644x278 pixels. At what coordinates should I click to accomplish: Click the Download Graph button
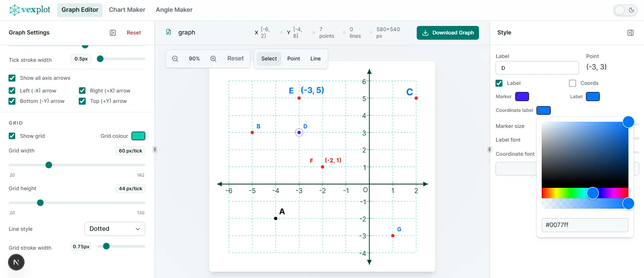click(x=448, y=33)
